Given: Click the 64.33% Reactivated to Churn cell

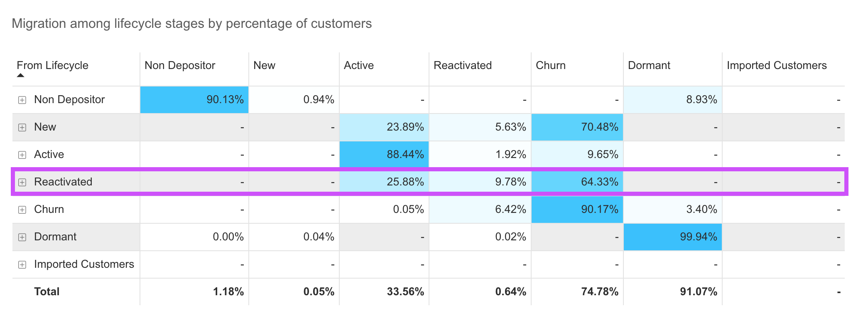Looking at the screenshot, I should [x=577, y=182].
